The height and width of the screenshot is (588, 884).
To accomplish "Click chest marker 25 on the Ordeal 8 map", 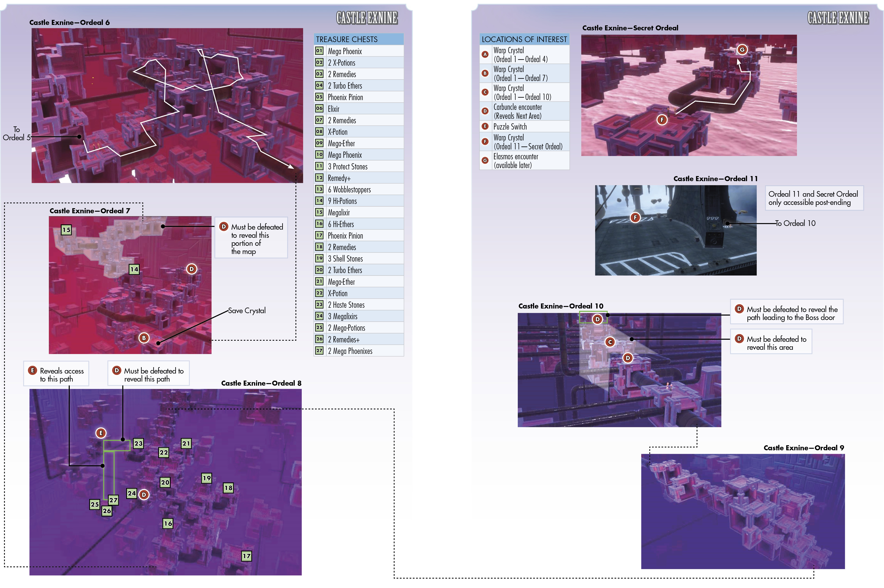I will (x=94, y=504).
